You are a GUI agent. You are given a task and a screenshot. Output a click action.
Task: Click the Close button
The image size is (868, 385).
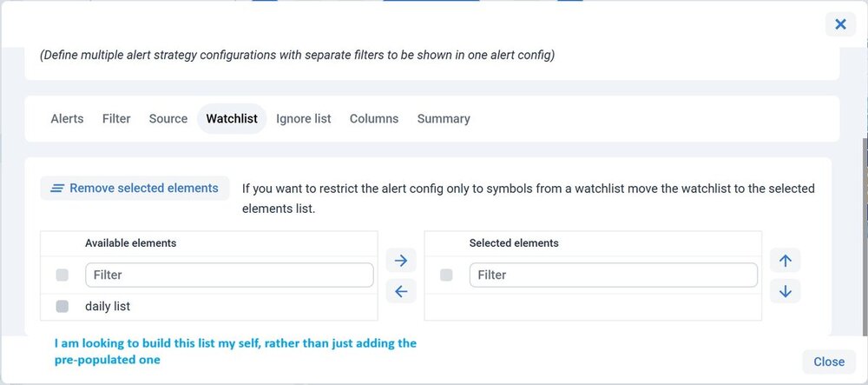829,362
